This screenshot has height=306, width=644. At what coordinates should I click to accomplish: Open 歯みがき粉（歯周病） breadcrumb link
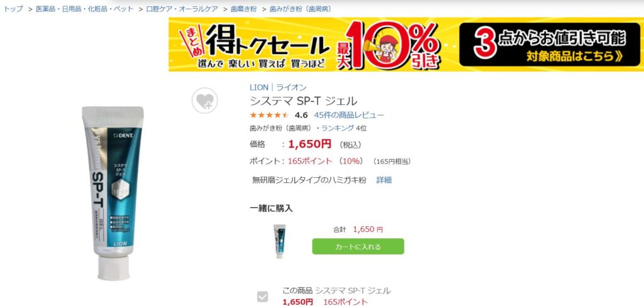(x=300, y=9)
